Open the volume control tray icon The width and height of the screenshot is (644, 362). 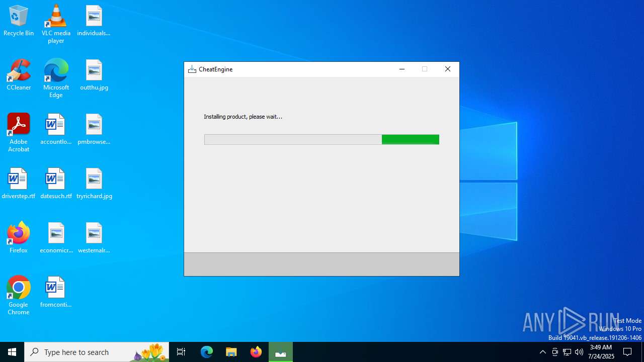pos(579,352)
